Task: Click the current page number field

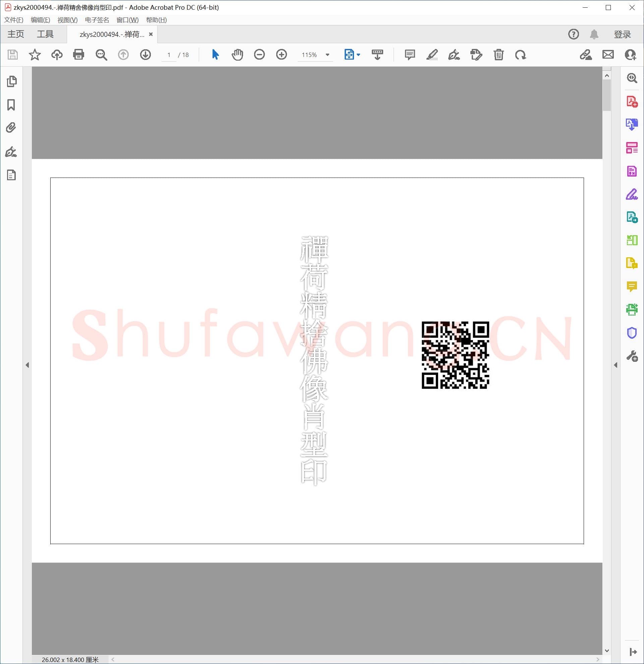Action: coord(169,55)
